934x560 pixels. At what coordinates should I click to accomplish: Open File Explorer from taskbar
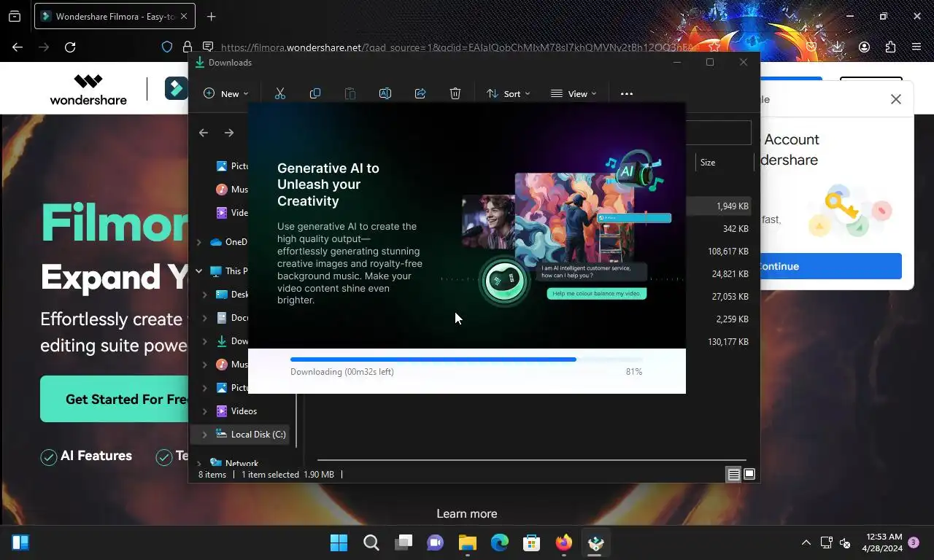[467, 542]
